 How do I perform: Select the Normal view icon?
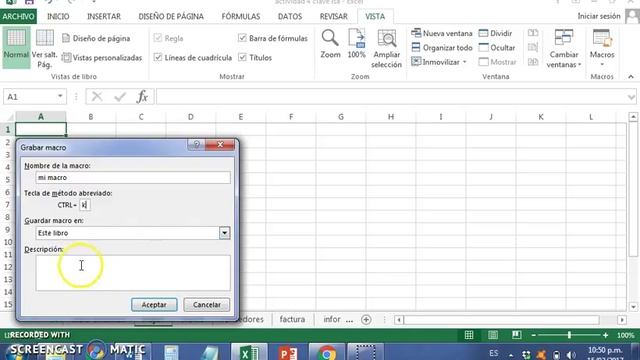[16, 47]
